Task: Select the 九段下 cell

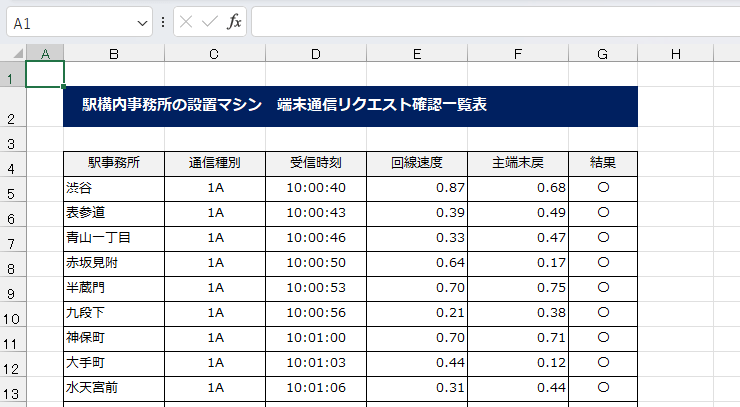Action: [114, 314]
